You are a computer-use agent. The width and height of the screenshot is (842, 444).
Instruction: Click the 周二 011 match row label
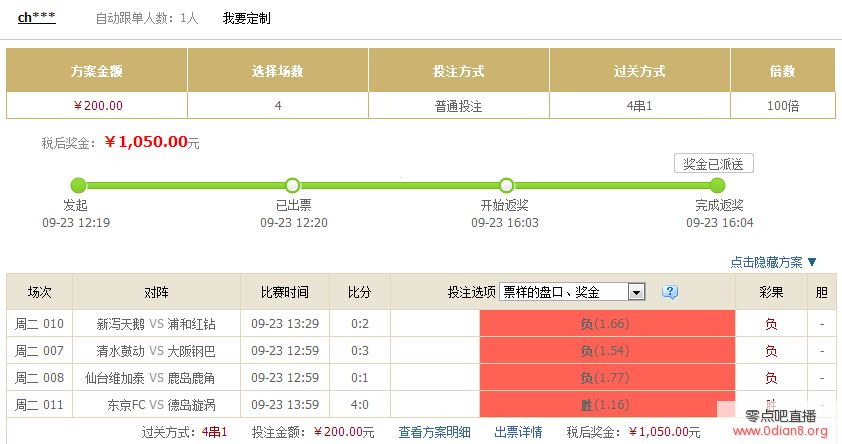[39, 404]
